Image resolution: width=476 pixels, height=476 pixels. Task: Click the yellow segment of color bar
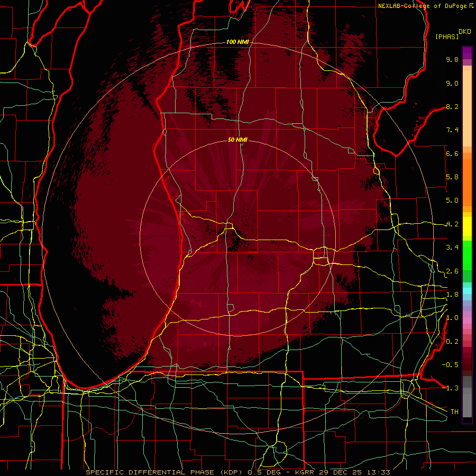pyautogui.click(x=467, y=226)
